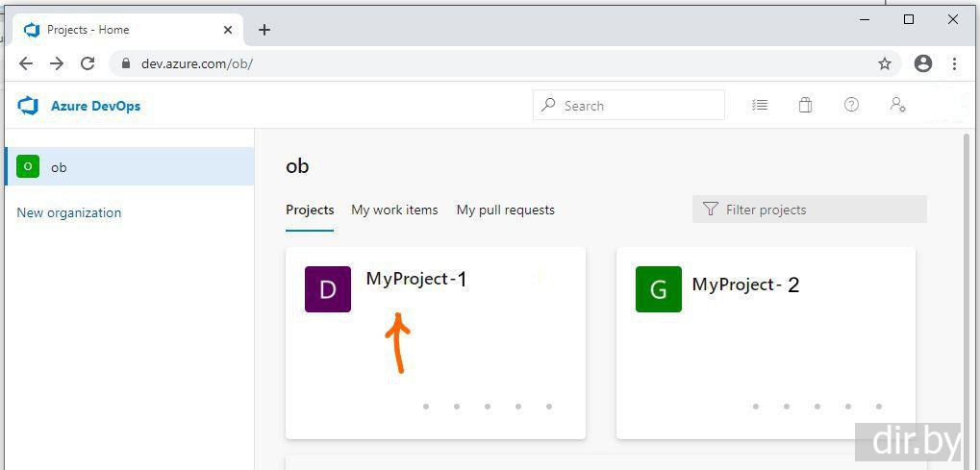Switch to My work items tab
Image resolution: width=980 pixels, height=470 pixels.
click(394, 210)
